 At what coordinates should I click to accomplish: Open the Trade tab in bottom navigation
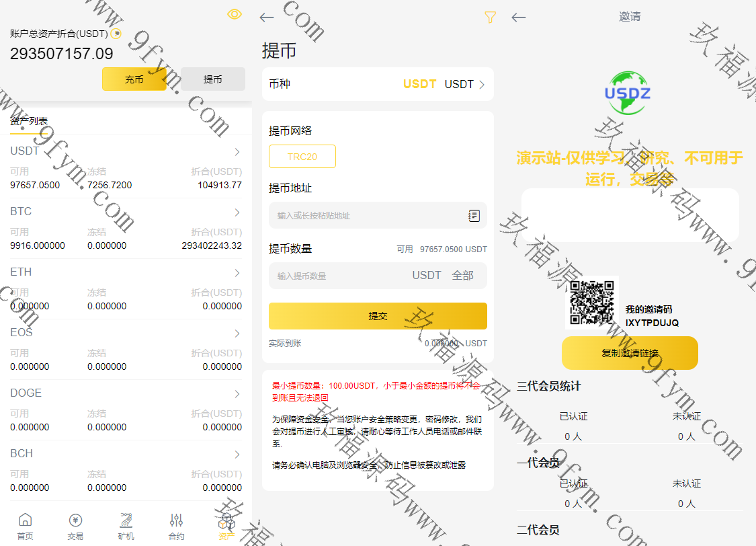[x=75, y=525]
